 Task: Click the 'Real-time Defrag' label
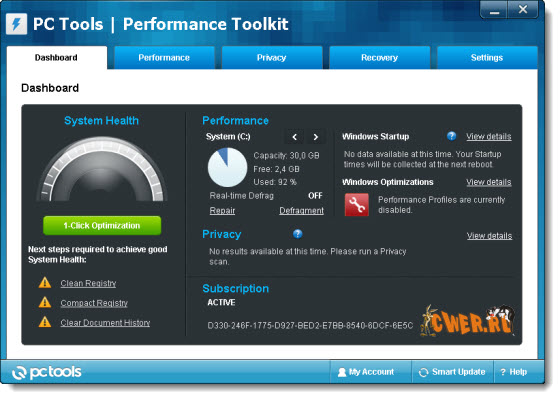click(241, 196)
